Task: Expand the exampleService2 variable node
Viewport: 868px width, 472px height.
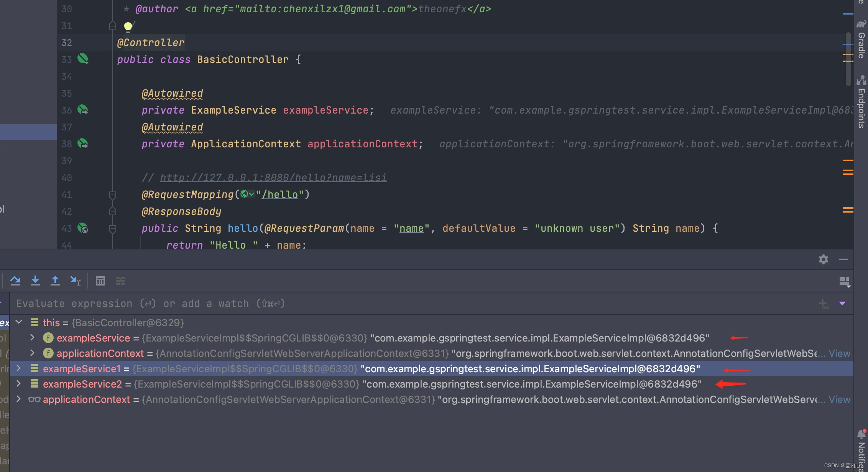Action: pos(18,384)
